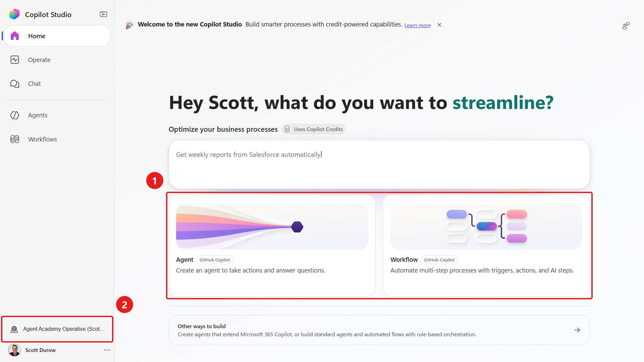Follow the Learn more link
Image resolution: width=644 pixels, height=362 pixels.
pyautogui.click(x=418, y=25)
